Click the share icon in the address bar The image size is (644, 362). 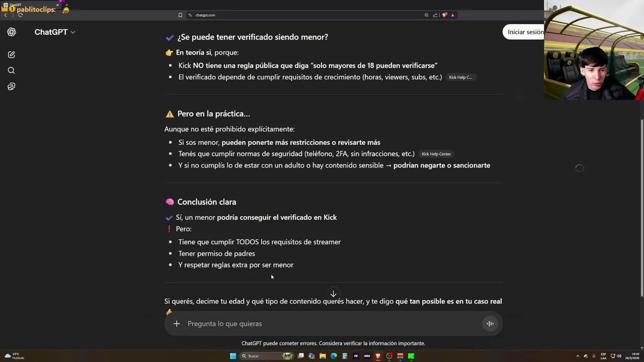click(x=435, y=15)
